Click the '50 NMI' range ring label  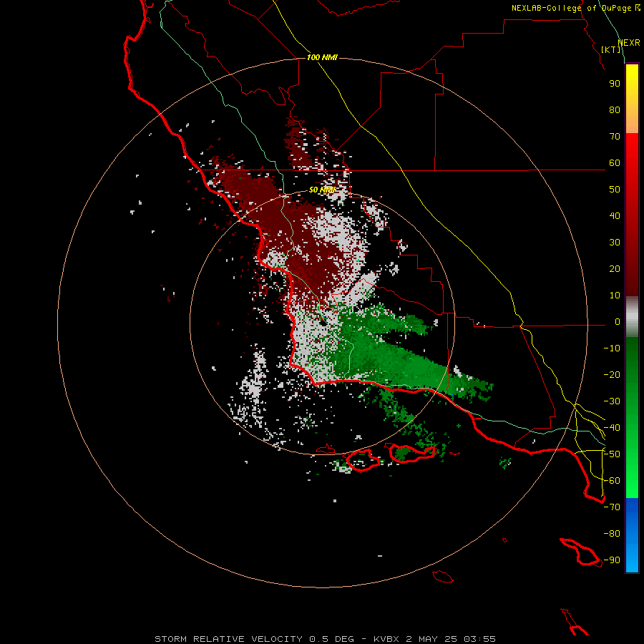[x=322, y=190]
